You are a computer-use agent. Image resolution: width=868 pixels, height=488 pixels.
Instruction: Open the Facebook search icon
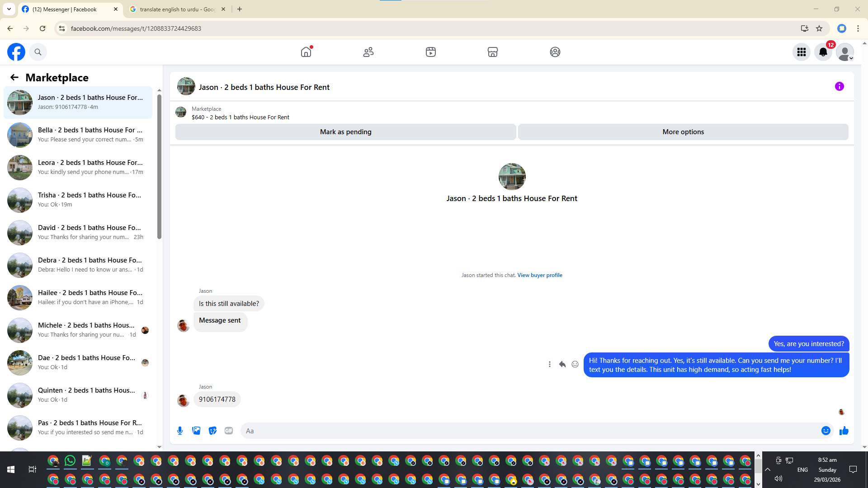point(38,52)
